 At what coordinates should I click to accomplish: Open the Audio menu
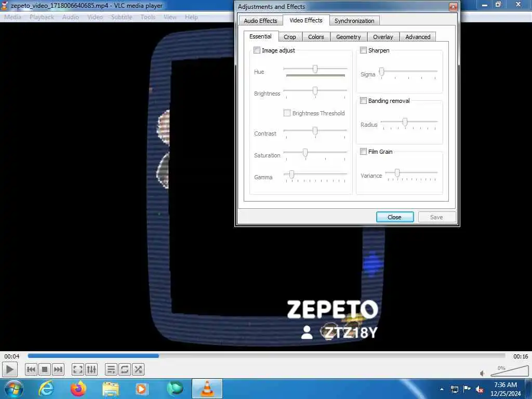pos(70,17)
